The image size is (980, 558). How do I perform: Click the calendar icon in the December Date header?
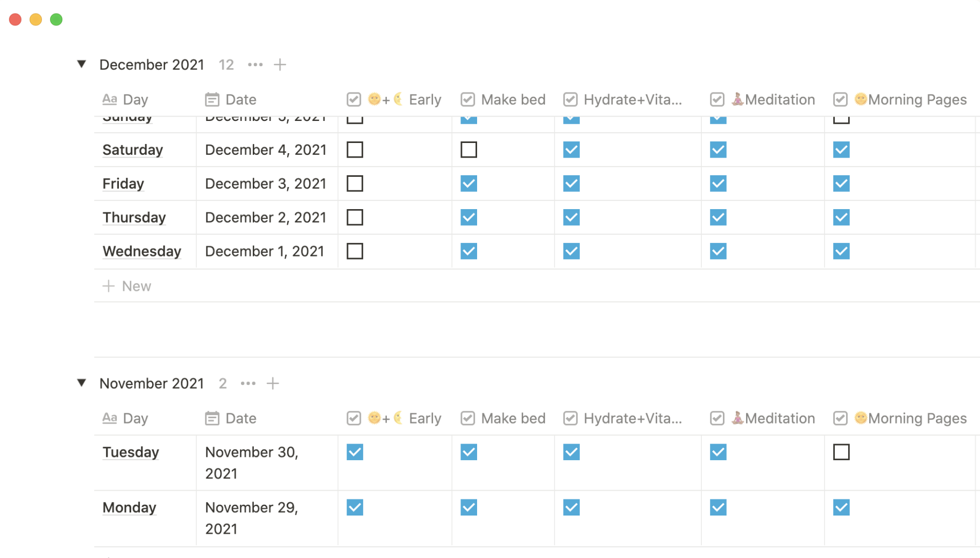click(x=212, y=99)
